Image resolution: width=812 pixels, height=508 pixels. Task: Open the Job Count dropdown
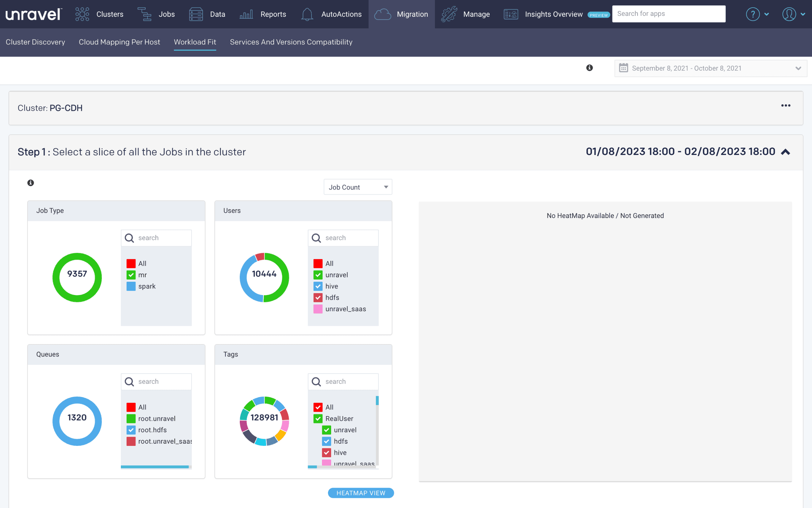click(358, 187)
